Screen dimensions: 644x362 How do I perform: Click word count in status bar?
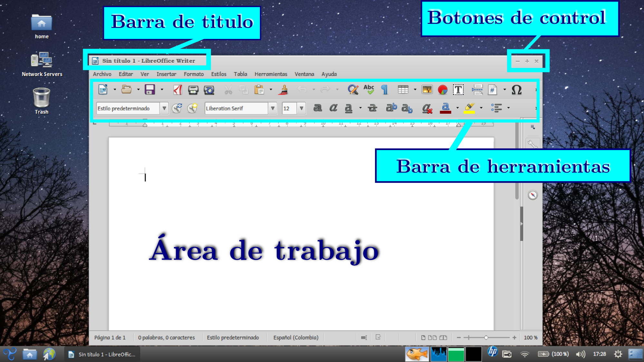(x=167, y=338)
